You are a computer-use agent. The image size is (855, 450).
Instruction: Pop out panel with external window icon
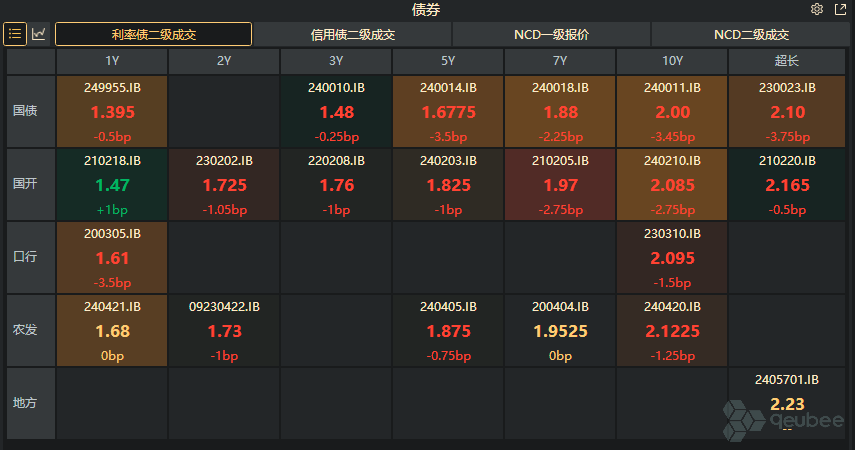(840, 9)
